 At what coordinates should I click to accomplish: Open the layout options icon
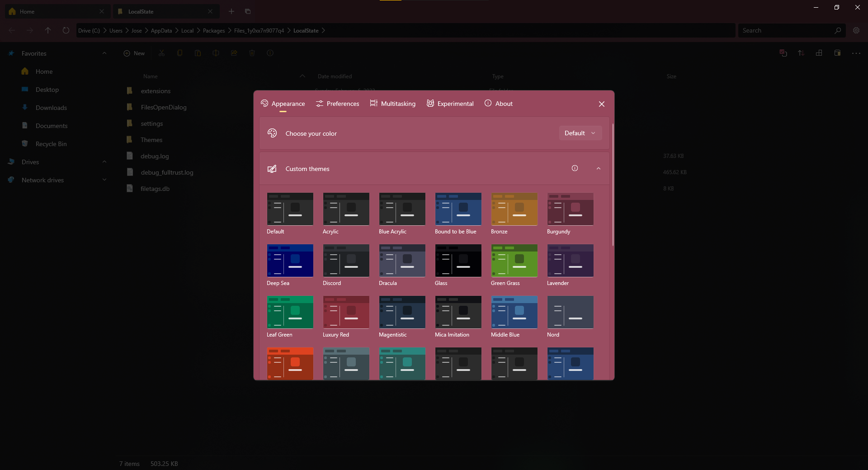coord(819,53)
